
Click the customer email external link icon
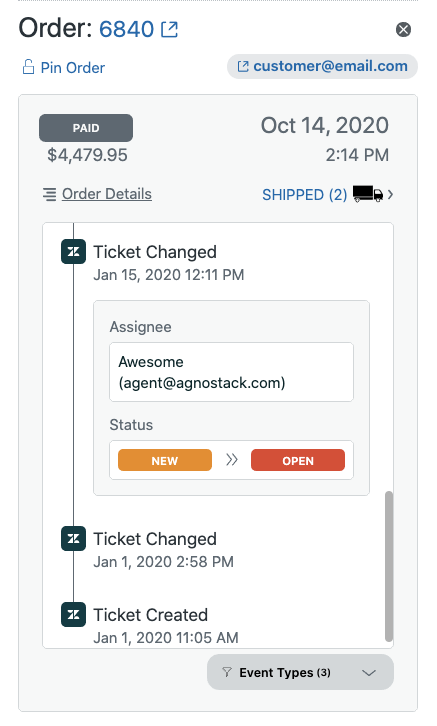[243, 66]
